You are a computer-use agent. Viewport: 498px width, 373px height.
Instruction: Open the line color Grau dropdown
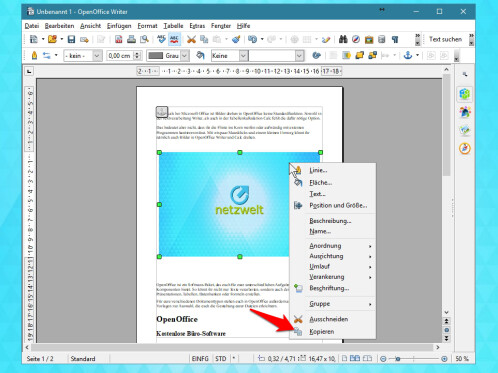[185, 56]
